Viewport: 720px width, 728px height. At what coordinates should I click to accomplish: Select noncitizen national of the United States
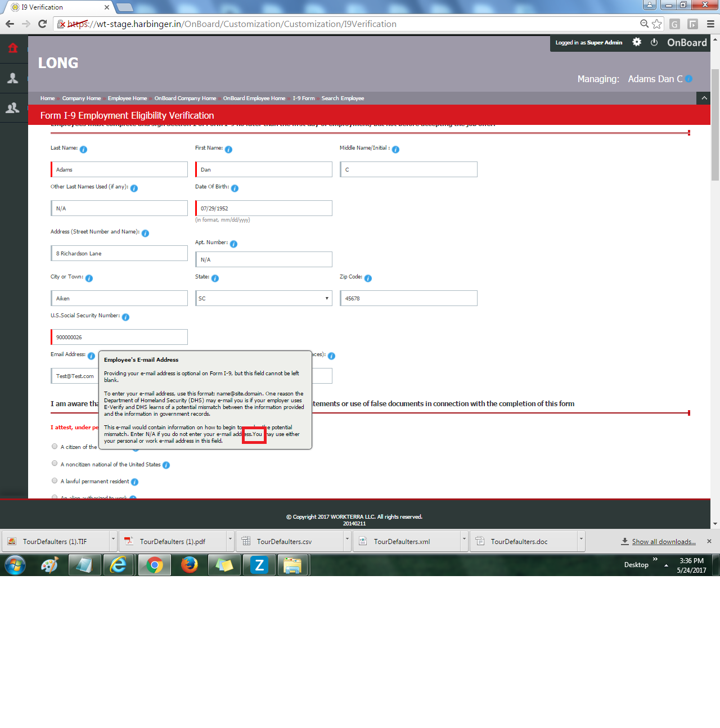click(55, 464)
